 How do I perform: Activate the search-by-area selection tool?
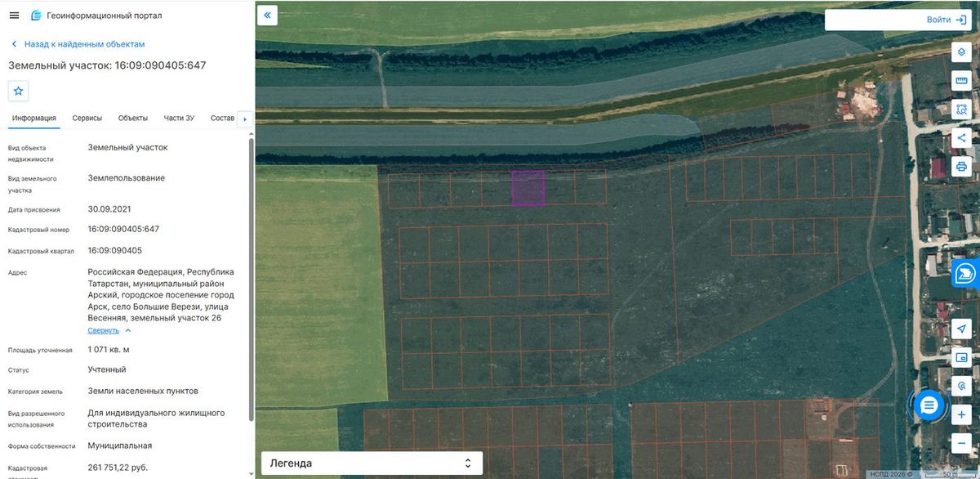(961, 109)
